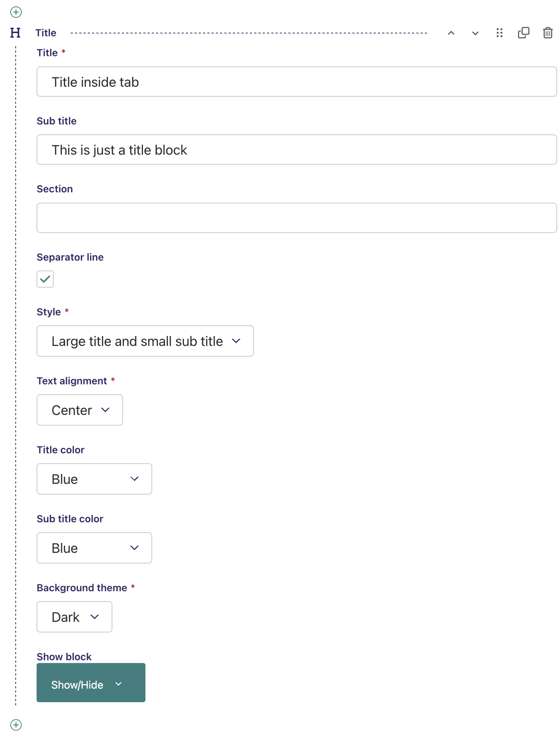Image resolution: width=560 pixels, height=737 pixels.
Task: Click the add block plus icon above Title block
Action: [16, 12]
